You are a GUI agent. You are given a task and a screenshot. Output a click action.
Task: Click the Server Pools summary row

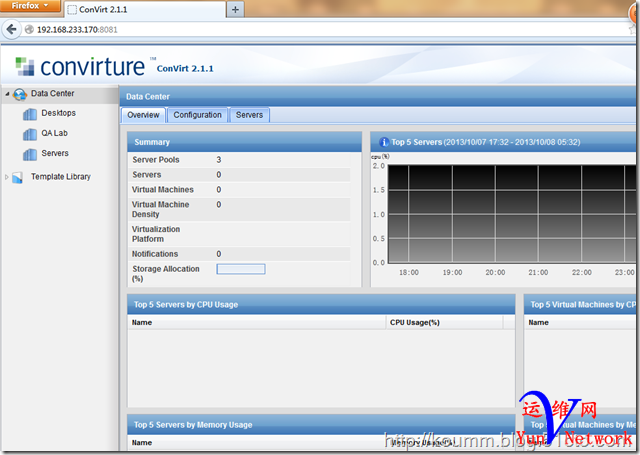(x=239, y=160)
